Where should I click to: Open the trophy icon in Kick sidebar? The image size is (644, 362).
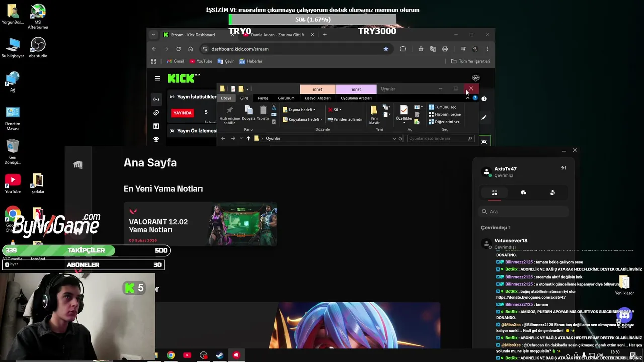pos(156,139)
